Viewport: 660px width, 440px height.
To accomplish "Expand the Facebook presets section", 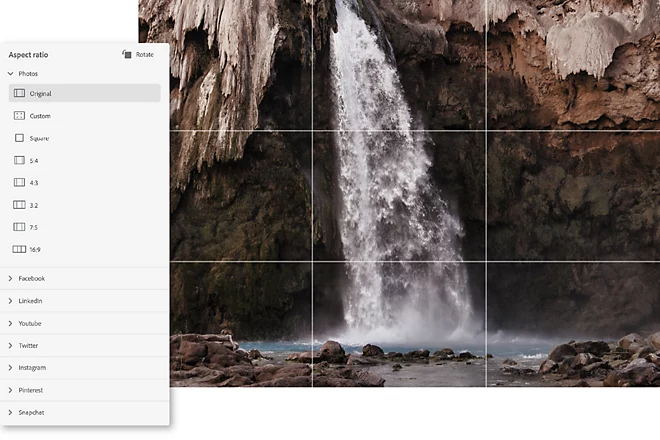I will (x=84, y=278).
